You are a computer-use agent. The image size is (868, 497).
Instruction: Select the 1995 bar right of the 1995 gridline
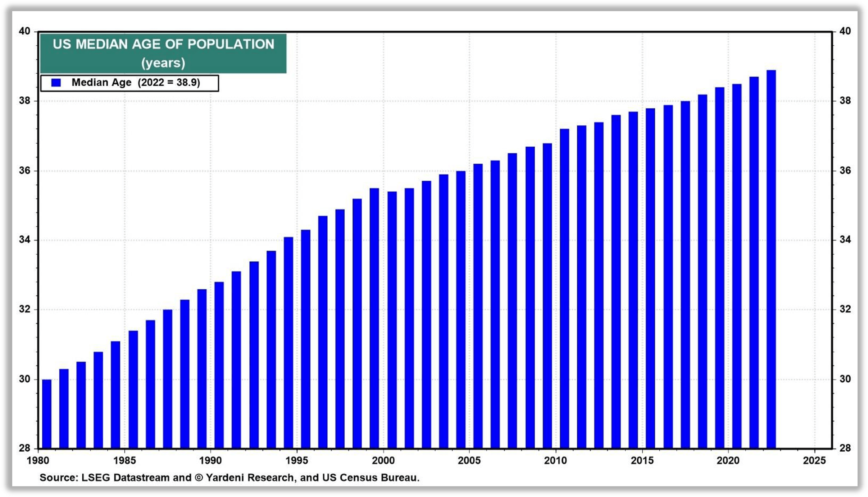306,339
